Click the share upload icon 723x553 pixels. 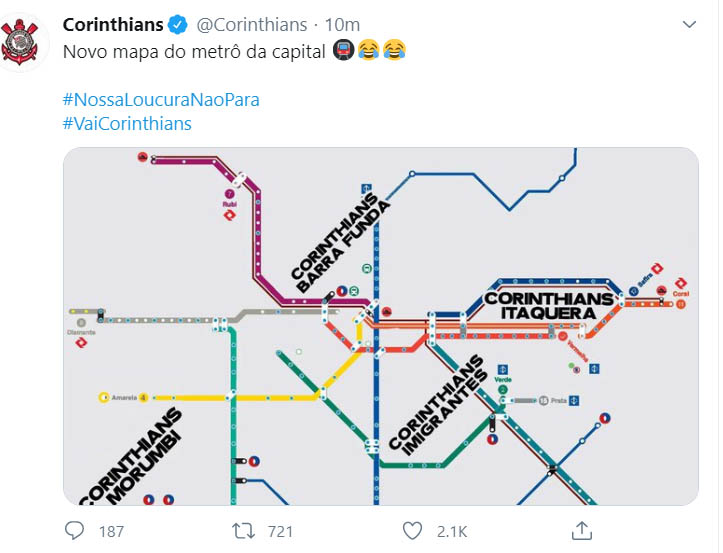pos(582,530)
